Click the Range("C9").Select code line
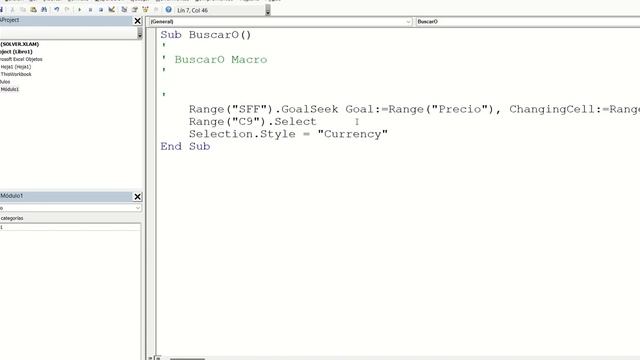The height and width of the screenshot is (360, 640). coord(252,122)
